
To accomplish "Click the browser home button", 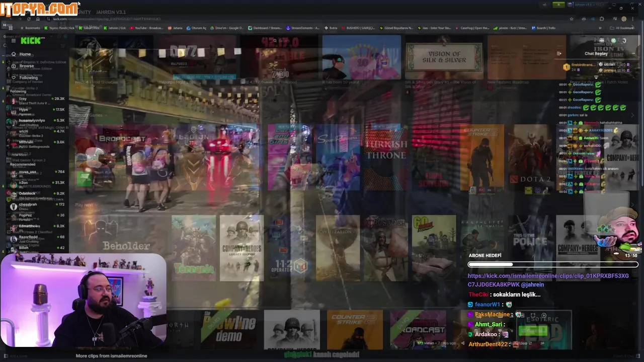I will point(38,19).
